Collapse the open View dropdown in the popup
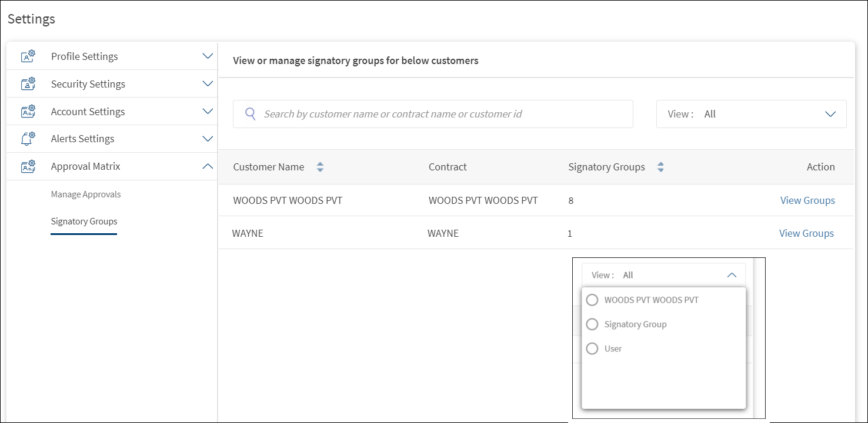Viewport: 868px width, 423px height. pyautogui.click(x=732, y=275)
